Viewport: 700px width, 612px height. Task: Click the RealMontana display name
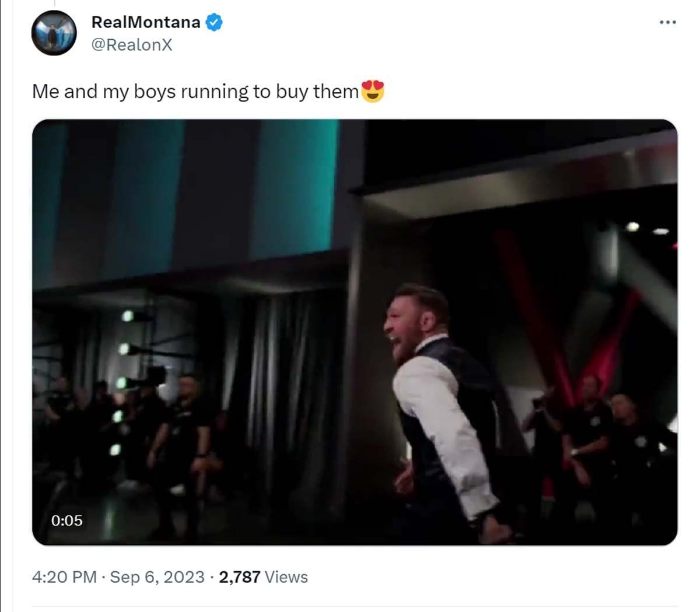(x=146, y=23)
